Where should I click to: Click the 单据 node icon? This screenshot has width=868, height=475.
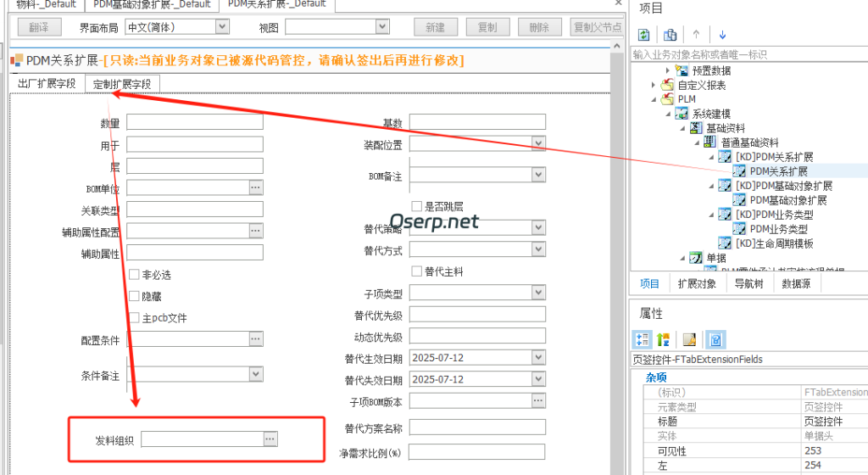click(696, 257)
